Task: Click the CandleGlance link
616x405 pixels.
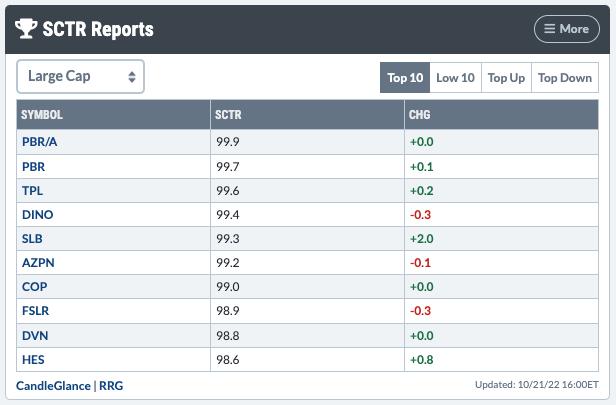Action: click(x=51, y=385)
